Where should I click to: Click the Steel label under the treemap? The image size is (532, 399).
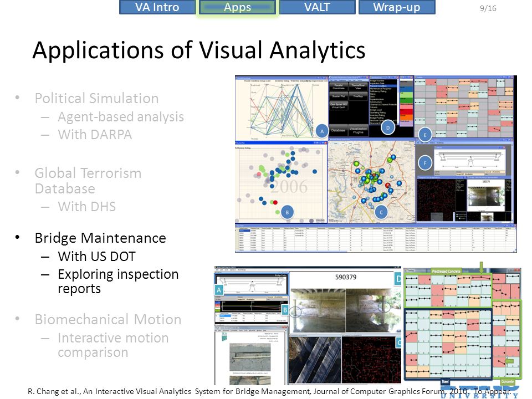[445, 382]
